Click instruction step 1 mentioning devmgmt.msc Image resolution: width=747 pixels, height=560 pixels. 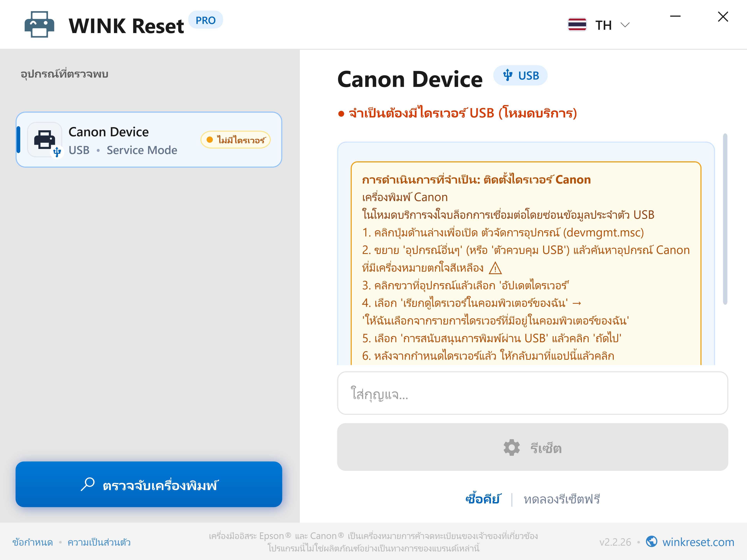tap(503, 233)
